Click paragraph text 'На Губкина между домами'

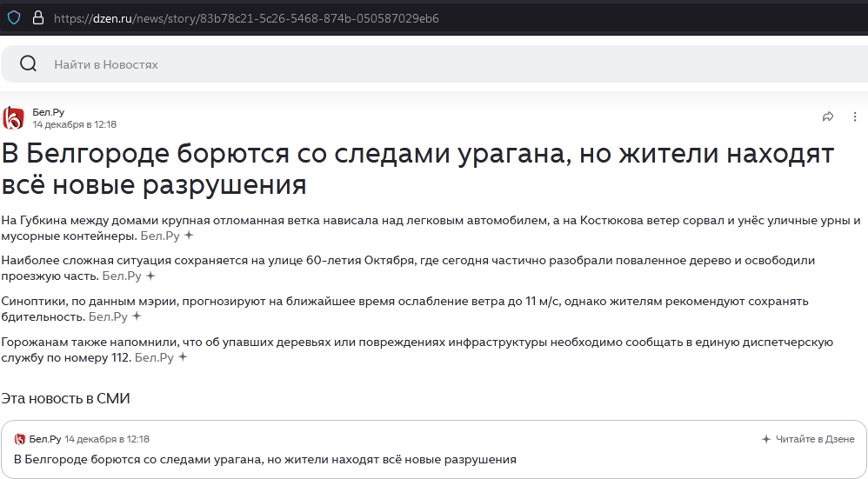tap(431, 228)
